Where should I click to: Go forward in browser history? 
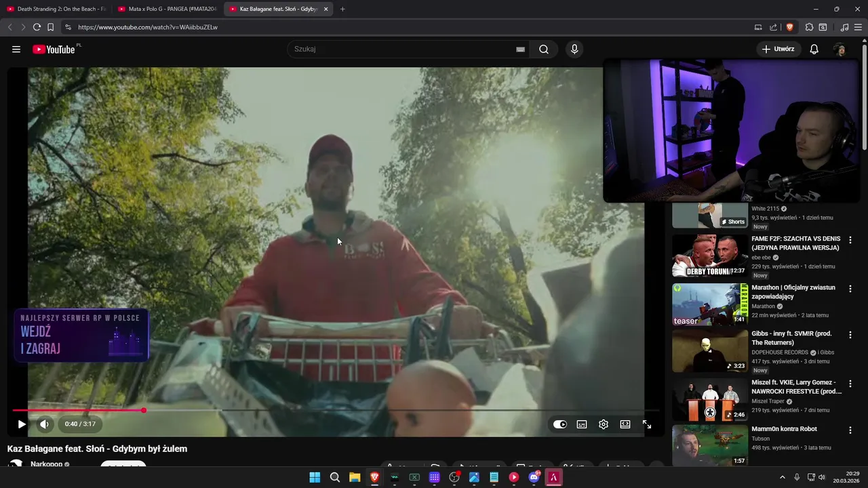[23, 27]
